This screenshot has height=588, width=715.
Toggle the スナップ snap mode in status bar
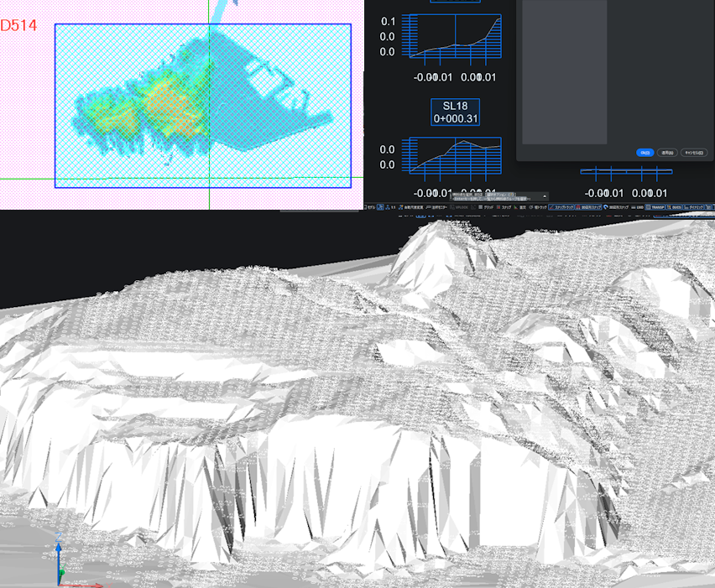(x=504, y=207)
